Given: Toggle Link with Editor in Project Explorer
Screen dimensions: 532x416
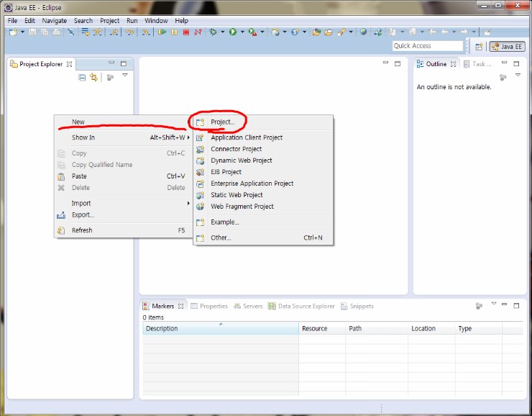Looking at the screenshot, I should [x=93, y=77].
